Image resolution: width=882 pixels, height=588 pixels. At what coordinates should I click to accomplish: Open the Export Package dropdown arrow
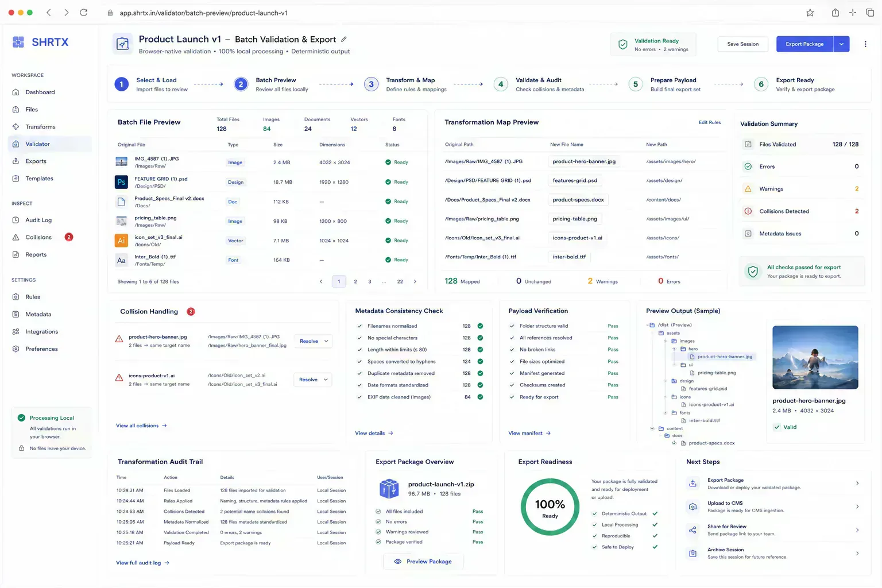coord(842,44)
